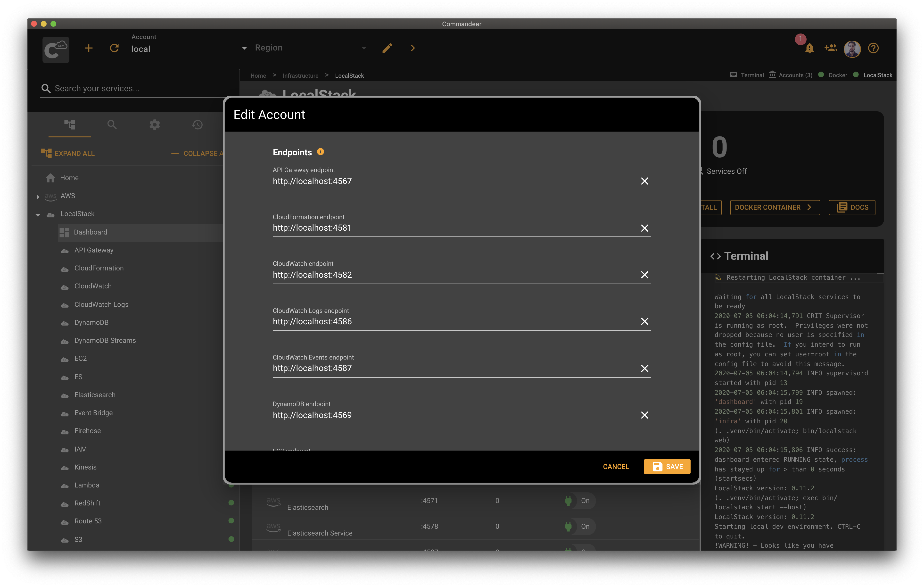Click the Endpoints info icon
Screen dimensions: 924x587
click(320, 152)
